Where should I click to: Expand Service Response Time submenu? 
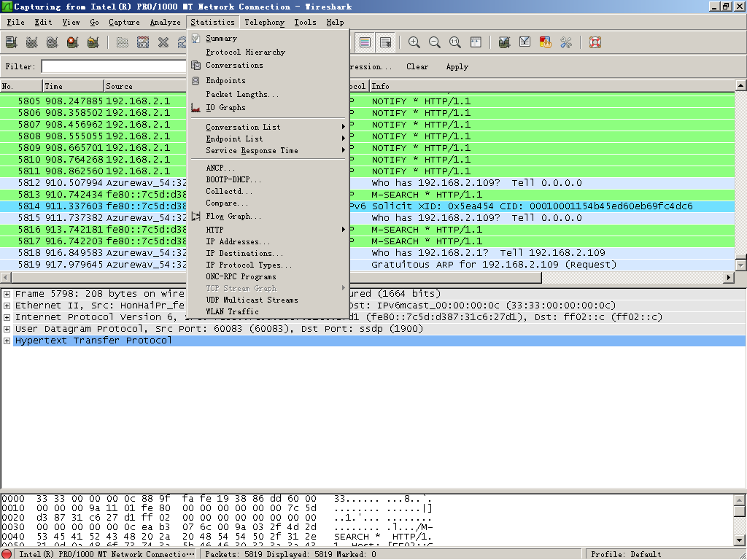point(268,150)
